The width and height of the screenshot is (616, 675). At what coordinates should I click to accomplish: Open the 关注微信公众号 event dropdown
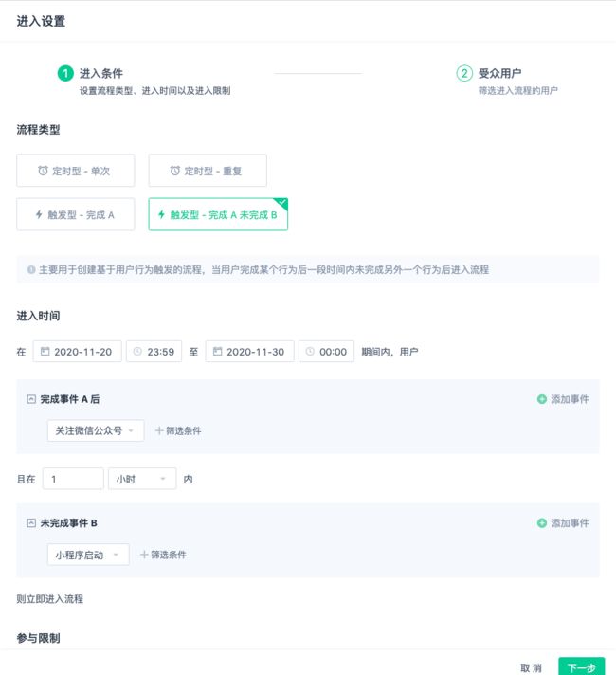click(x=96, y=430)
